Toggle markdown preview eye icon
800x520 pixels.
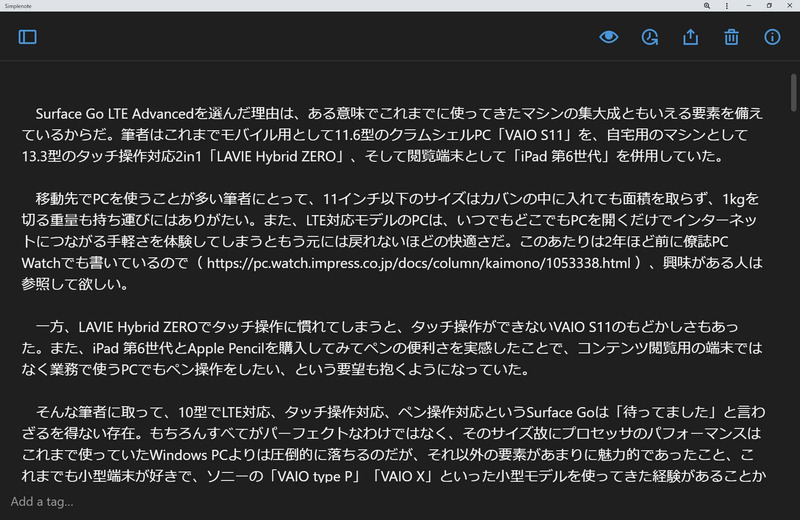(609, 37)
